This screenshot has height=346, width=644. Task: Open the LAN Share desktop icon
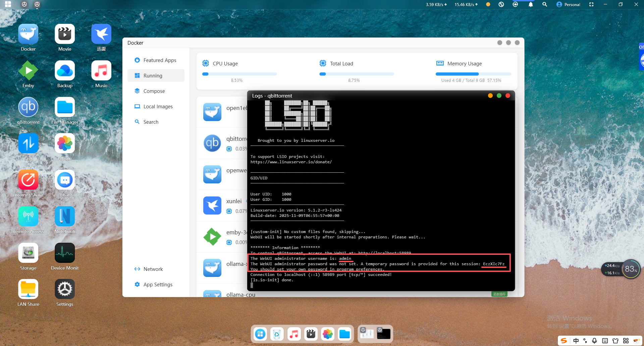(28, 289)
